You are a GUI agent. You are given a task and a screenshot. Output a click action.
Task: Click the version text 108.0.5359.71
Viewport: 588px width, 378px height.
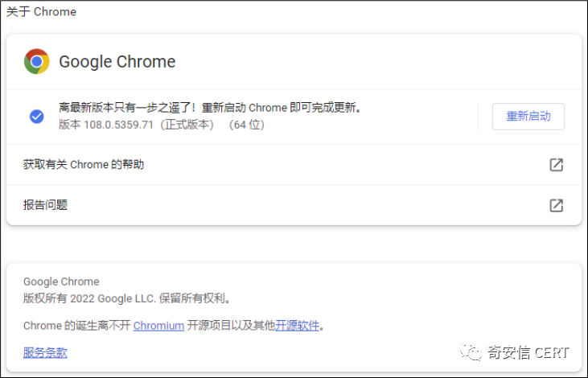(118, 125)
